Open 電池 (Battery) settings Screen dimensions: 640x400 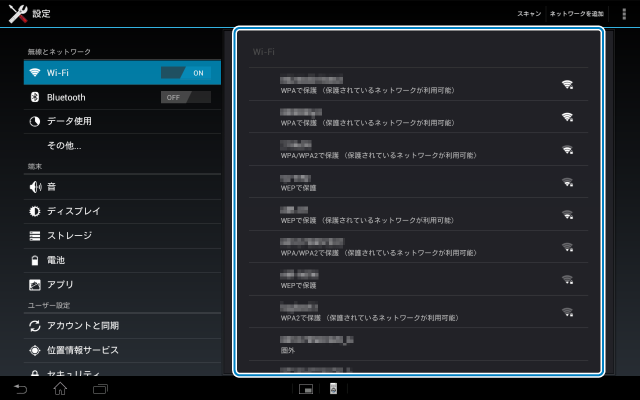pyautogui.click(x=56, y=260)
